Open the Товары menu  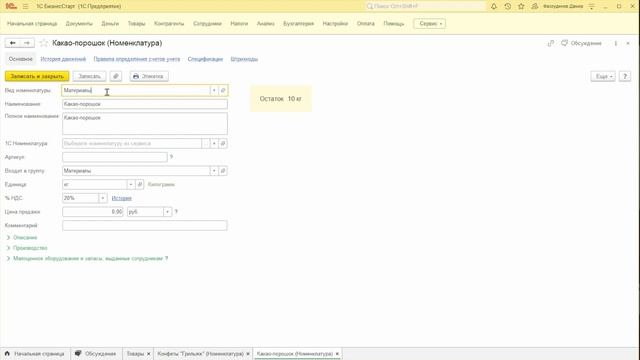click(136, 24)
